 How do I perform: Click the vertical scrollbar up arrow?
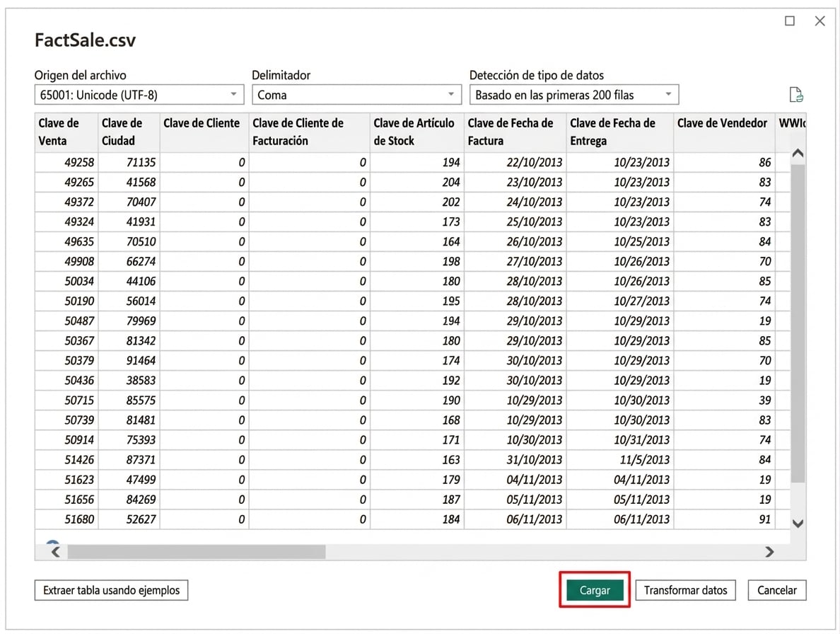[x=798, y=154]
